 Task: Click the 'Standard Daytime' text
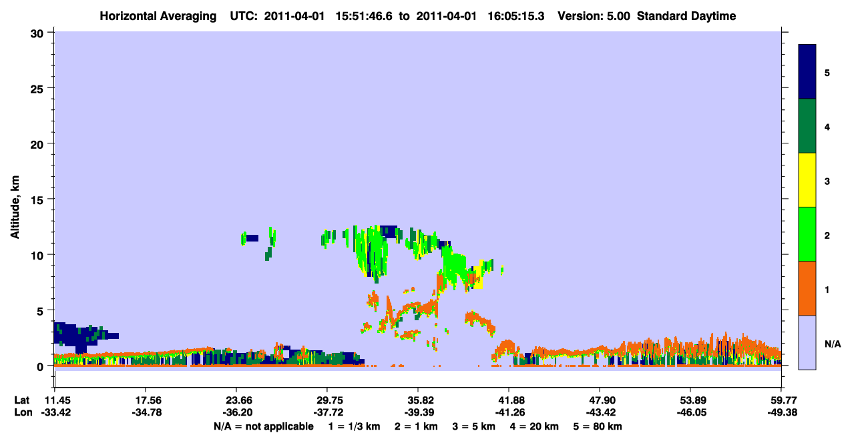pyautogui.click(x=686, y=16)
